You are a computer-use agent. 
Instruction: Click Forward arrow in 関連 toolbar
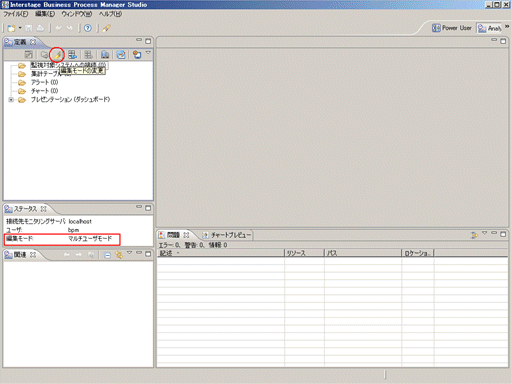79,255
